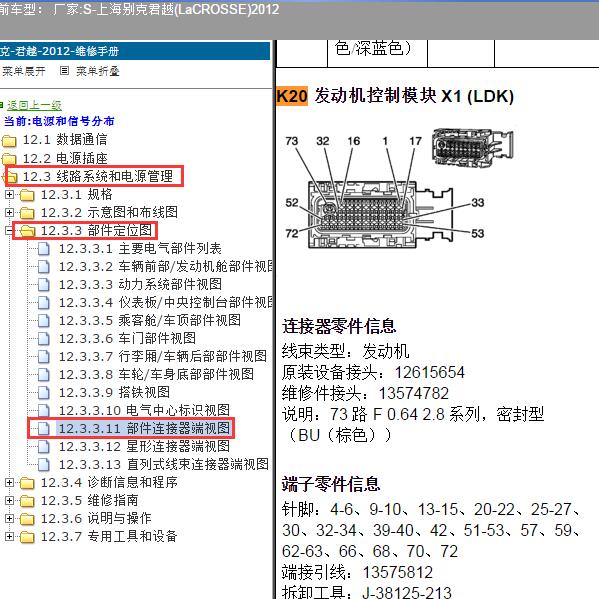
Task: Expand the 12.3.7 专用工具和设备 plus box
Action: tap(10, 536)
